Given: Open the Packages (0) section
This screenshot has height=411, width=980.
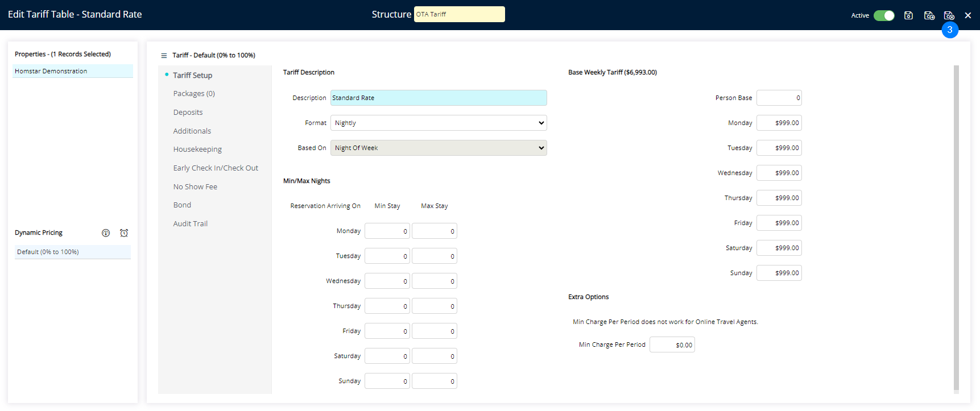Looking at the screenshot, I should [x=194, y=94].
